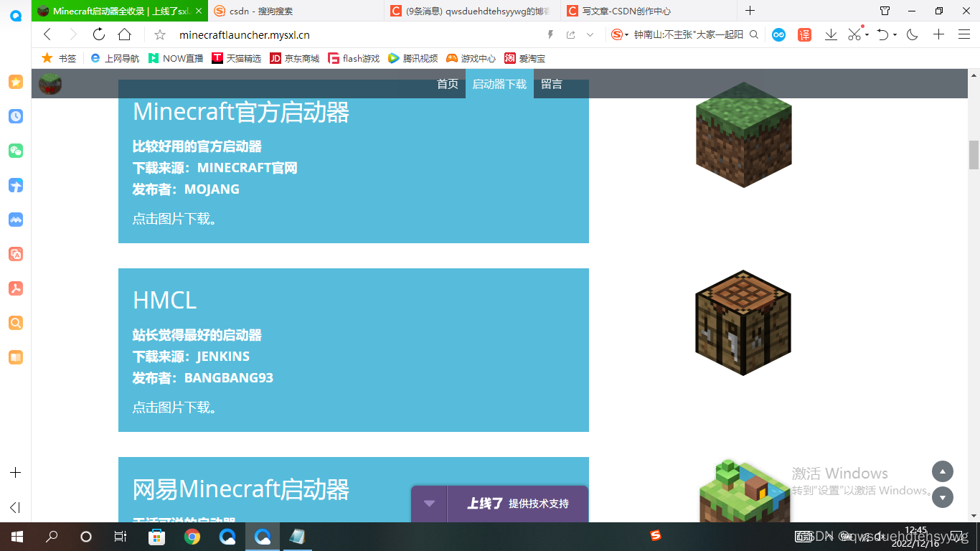
Task: Open the 书签 bookmarks folder
Action: (59, 58)
